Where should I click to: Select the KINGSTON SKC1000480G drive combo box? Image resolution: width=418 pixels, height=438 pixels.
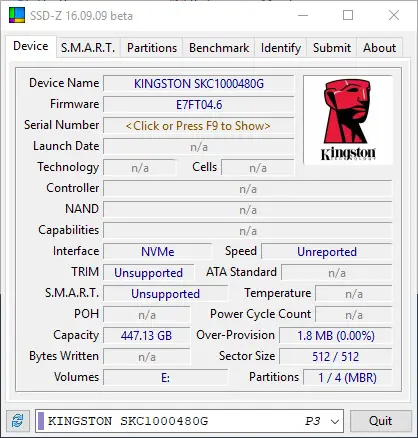[x=189, y=421]
